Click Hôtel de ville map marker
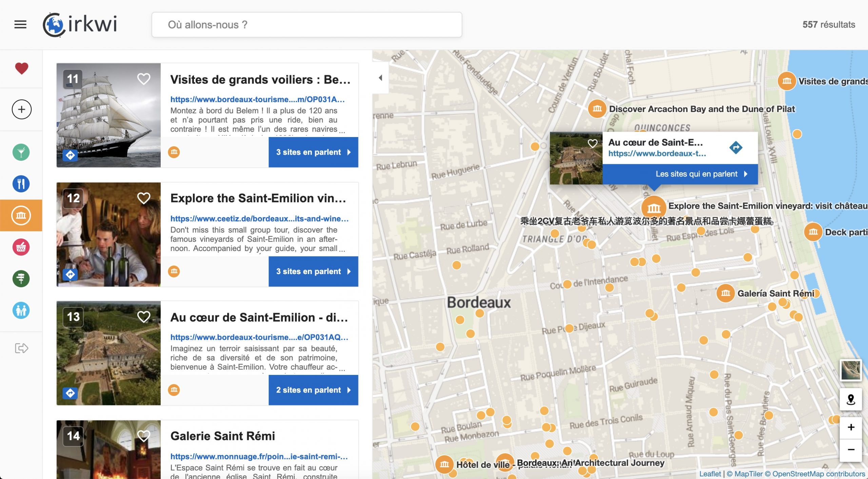Viewport: 868px width, 479px height. point(444,464)
